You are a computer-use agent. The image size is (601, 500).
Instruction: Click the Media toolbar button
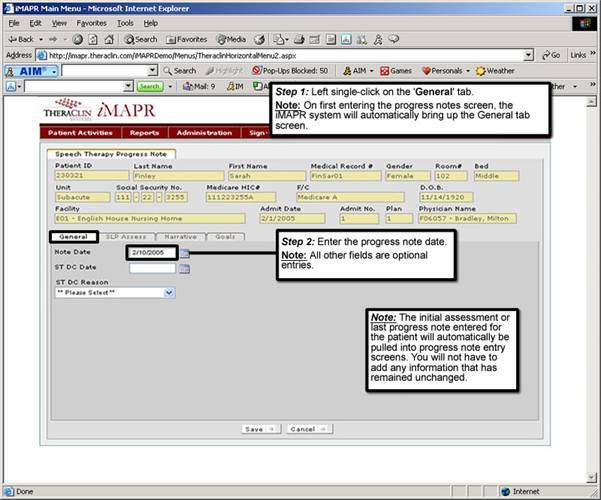[231, 38]
